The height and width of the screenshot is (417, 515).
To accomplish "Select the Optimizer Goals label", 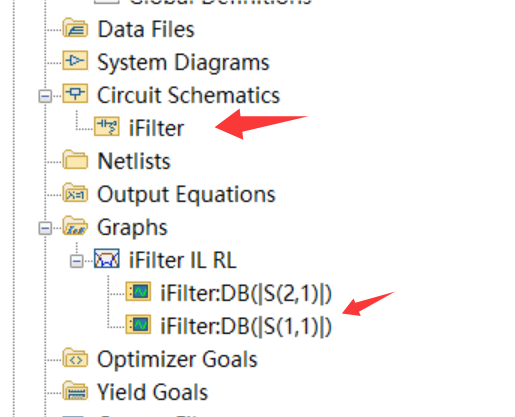I will click(177, 359).
